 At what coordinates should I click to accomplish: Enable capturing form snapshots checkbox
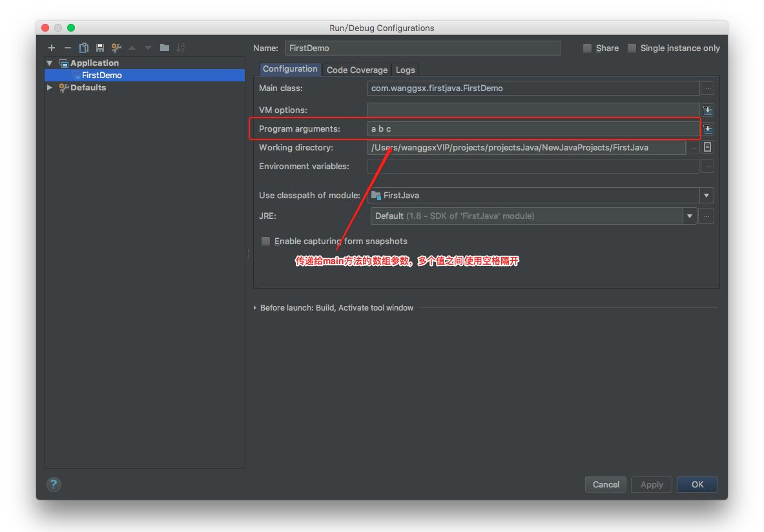pos(265,241)
